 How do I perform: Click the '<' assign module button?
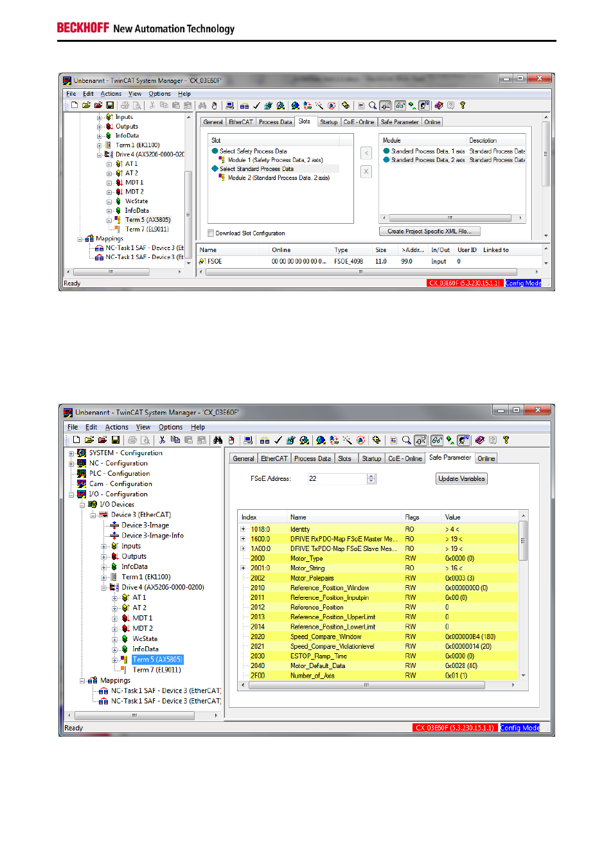tap(366, 153)
